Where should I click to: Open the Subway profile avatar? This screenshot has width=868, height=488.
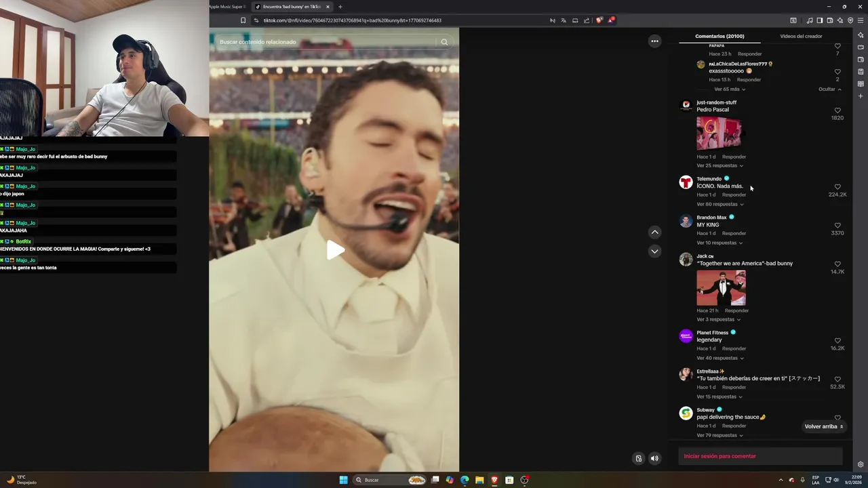[686, 413]
